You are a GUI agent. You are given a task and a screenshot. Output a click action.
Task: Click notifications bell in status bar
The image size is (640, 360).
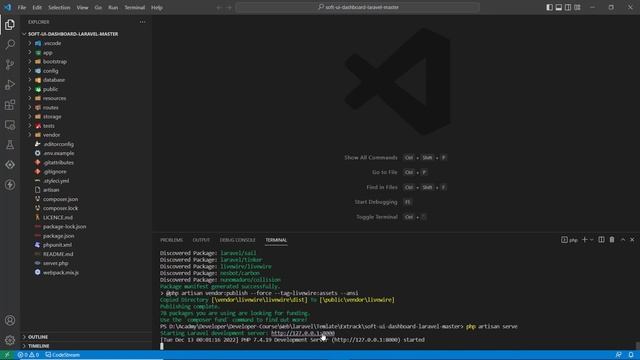coord(631,355)
